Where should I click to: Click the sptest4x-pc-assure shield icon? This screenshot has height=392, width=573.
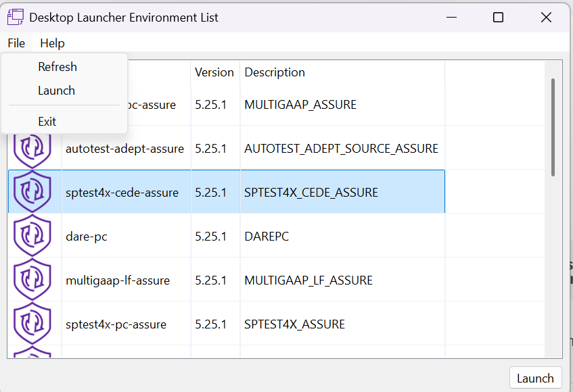32,323
